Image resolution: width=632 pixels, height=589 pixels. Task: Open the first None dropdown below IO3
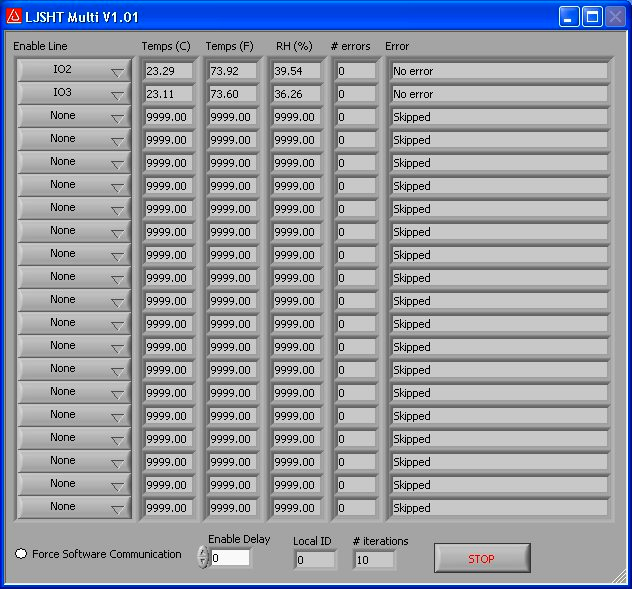click(73, 117)
